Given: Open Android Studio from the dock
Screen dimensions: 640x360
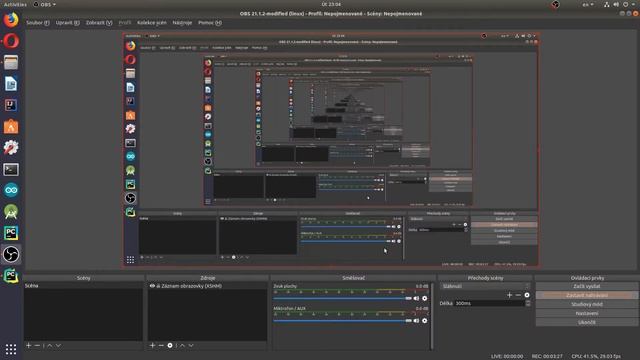Looking at the screenshot, I should coord(11,211).
